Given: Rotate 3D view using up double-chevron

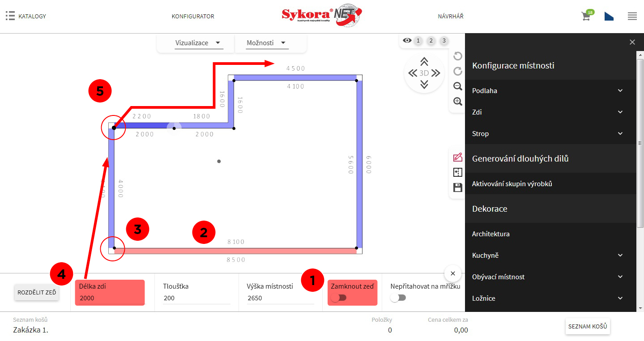Looking at the screenshot, I should [x=424, y=62].
